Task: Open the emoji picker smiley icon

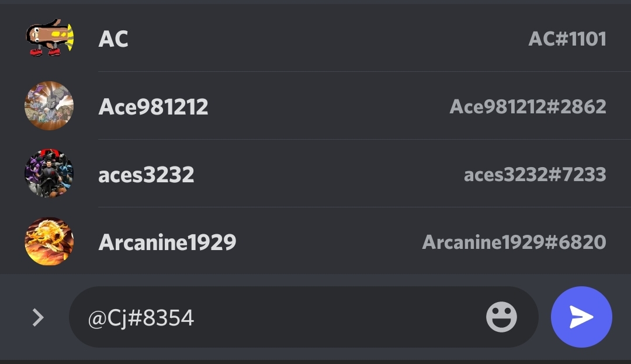Action: coord(501,317)
